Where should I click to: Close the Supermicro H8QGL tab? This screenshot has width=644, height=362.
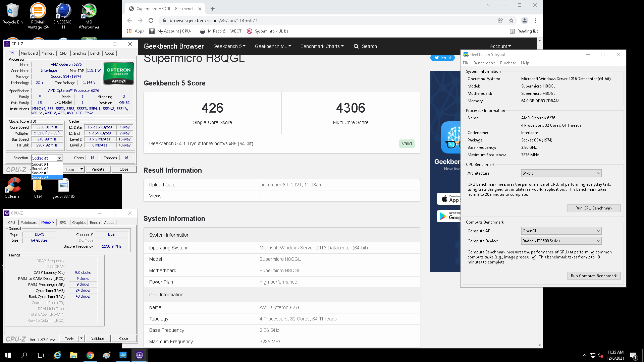(x=200, y=9)
